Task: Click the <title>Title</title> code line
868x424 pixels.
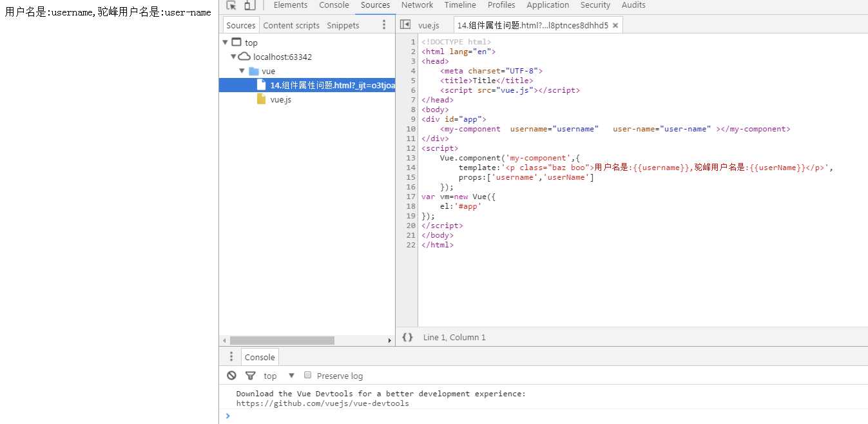Action: coord(487,81)
